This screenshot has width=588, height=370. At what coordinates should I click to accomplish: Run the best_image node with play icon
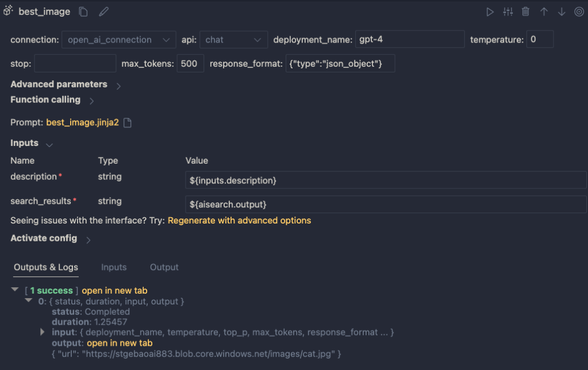point(490,11)
